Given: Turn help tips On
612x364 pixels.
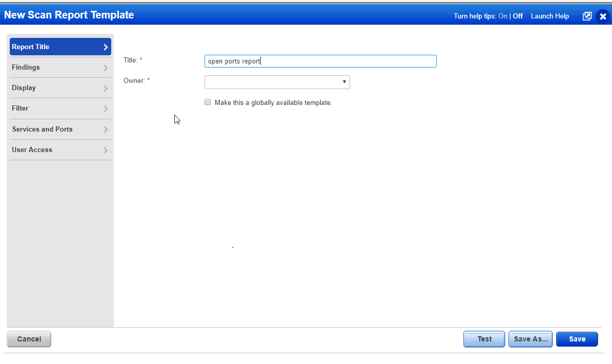Looking at the screenshot, I should (x=503, y=16).
